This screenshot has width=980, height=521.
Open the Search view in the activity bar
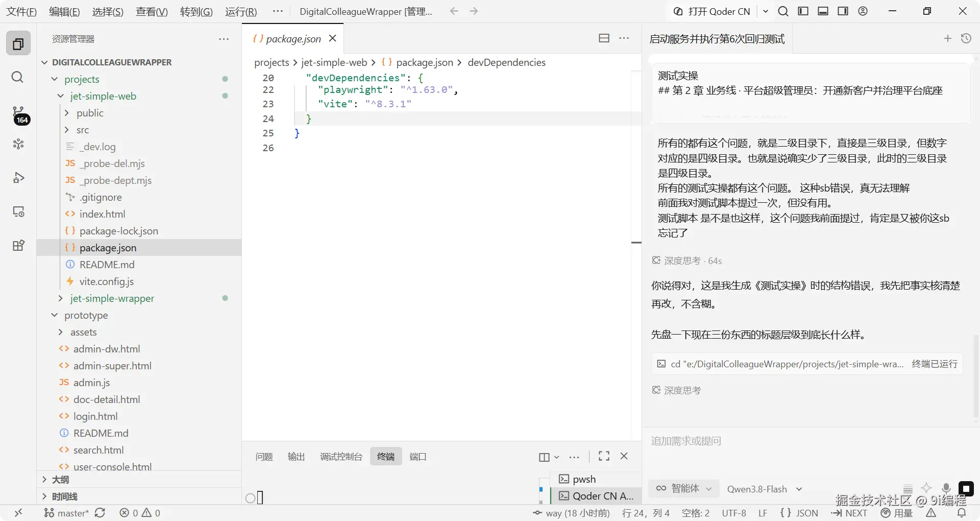(x=17, y=77)
